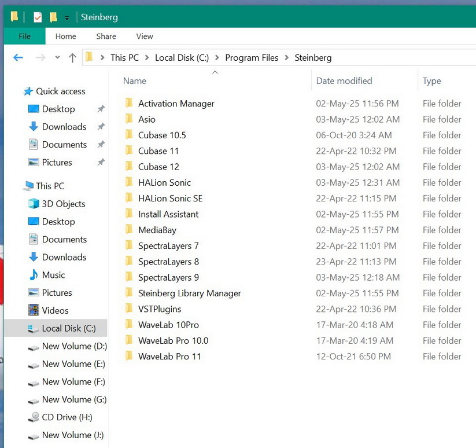
Task: Click the Properties icon in the quick access toolbar
Action: point(38,17)
